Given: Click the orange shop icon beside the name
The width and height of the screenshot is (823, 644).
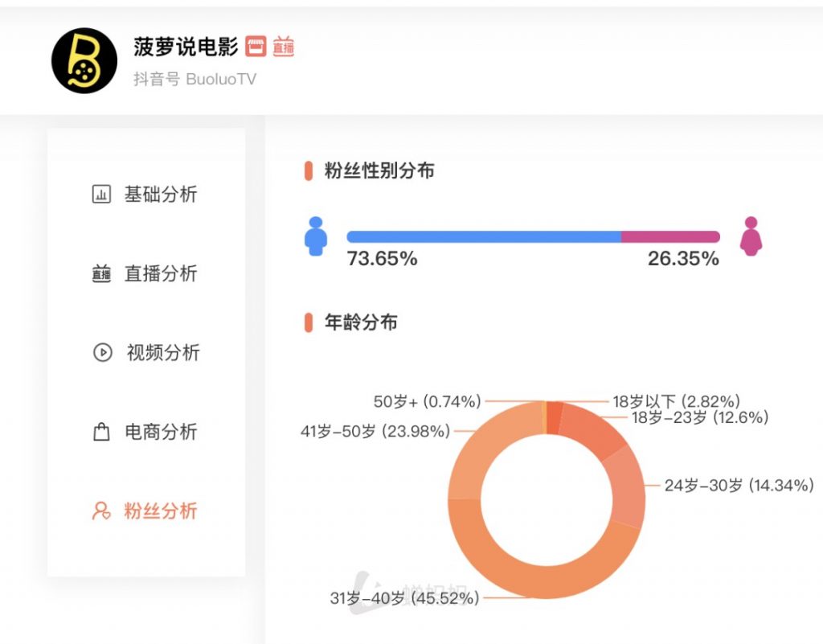Looking at the screenshot, I should pyautogui.click(x=256, y=47).
